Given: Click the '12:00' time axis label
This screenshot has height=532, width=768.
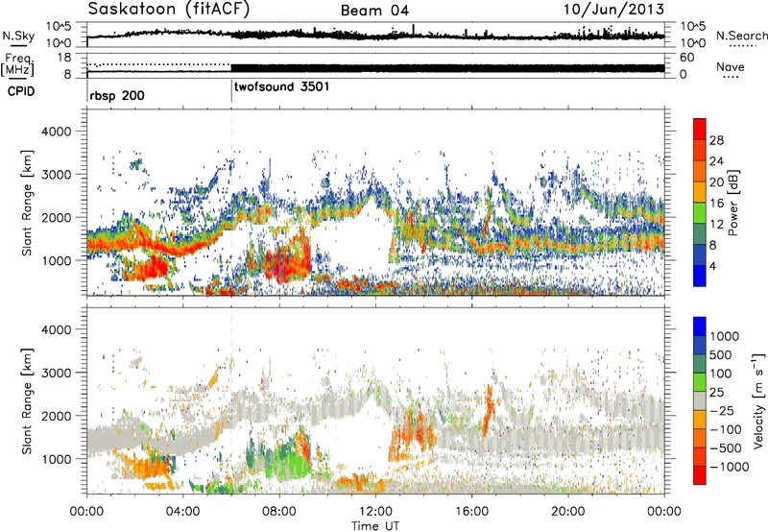Looking at the screenshot, I should [375, 512].
